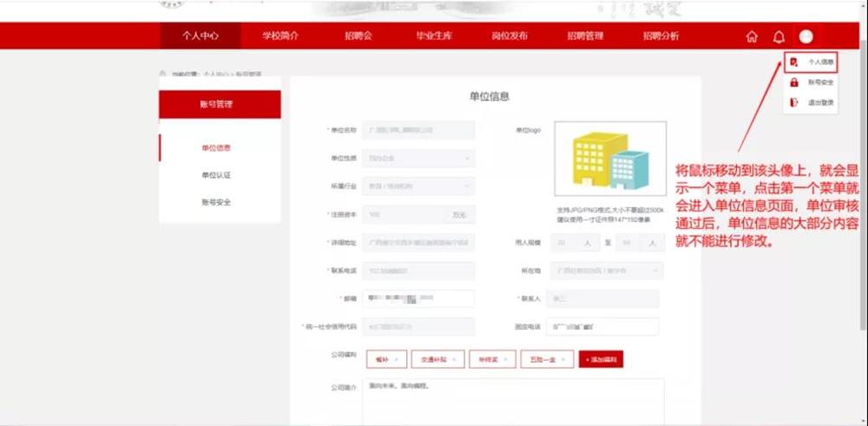Open the 招聘会 navigation tab
Screen dimensions: 868x426
[358, 36]
